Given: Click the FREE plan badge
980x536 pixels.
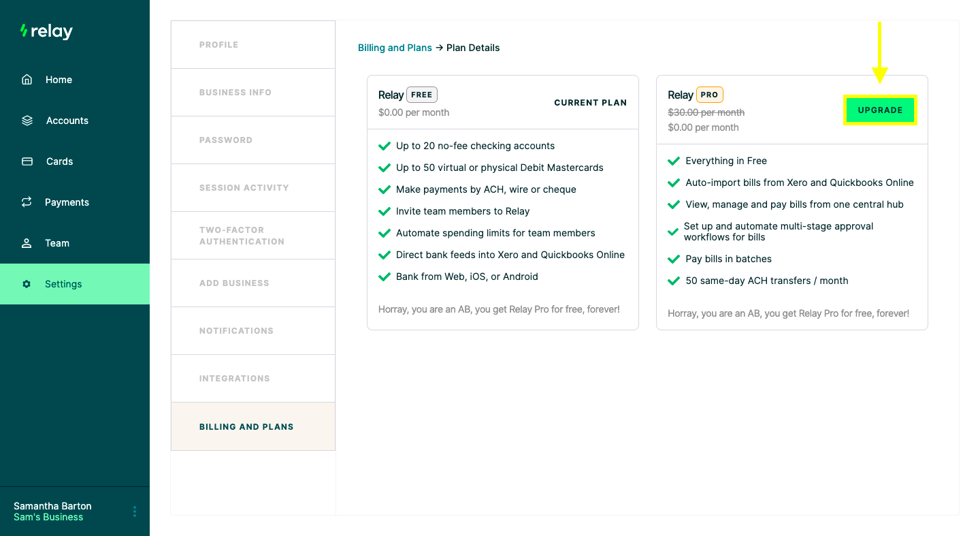Looking at the screenshot, I should click(x=422, y=95).
